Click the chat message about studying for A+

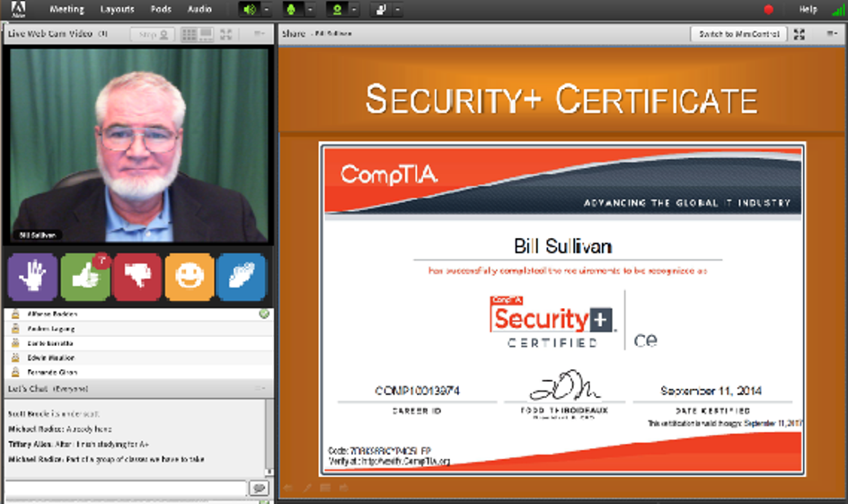pos(78,445)
